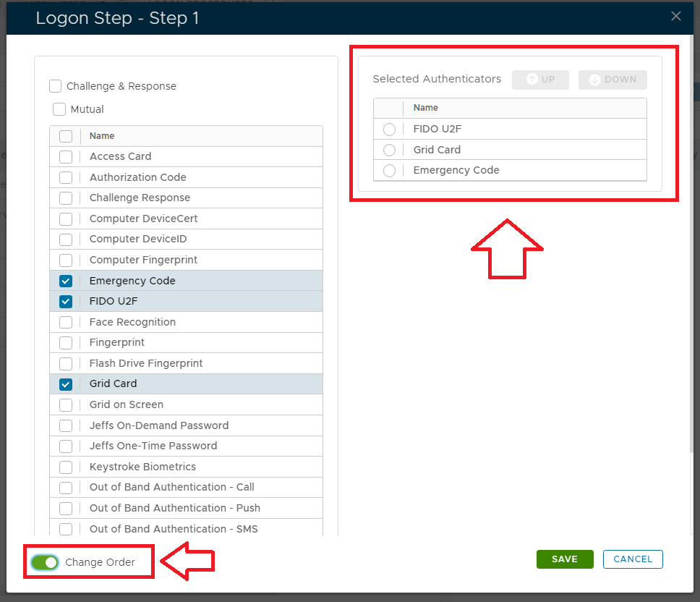Check the Fingerprint checkbox

pyautogui.click(x=66, y=343)
